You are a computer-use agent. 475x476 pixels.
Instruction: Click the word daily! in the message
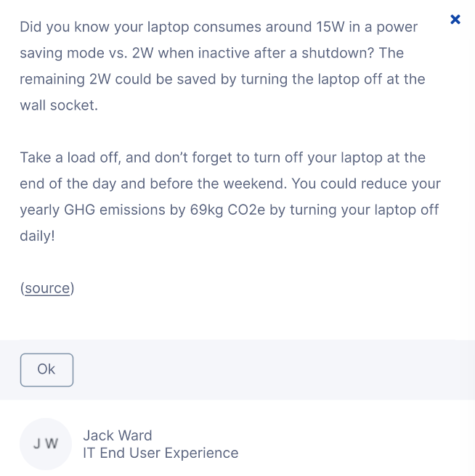[37, 236]
